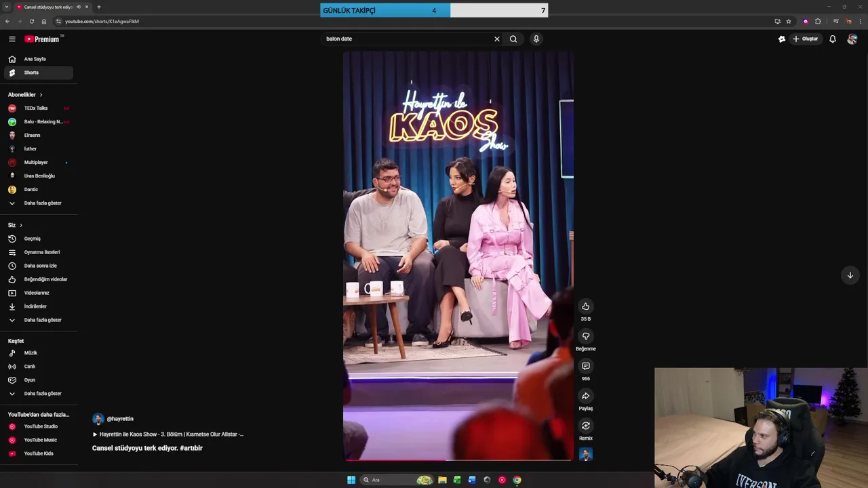Screen dimensions: 868x488
Task: Close the Cansel stüdyoyu terk ediyor tab
Action: click(x=87, y=7)
